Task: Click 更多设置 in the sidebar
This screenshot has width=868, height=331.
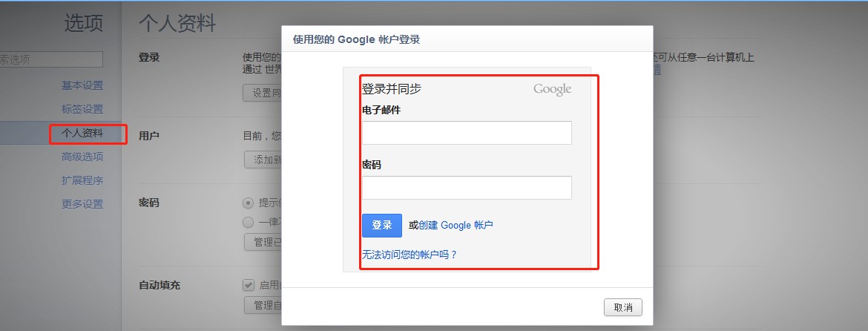Action: click(x=82, y=204)
